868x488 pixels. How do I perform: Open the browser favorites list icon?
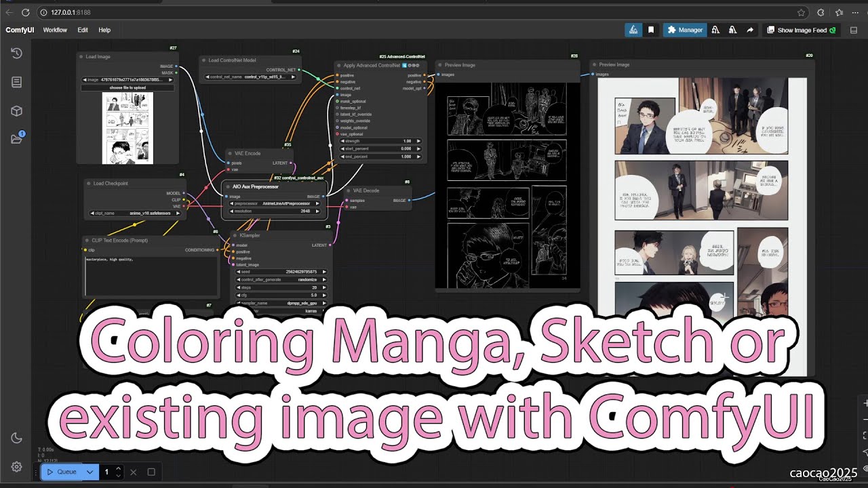[839, 12]
